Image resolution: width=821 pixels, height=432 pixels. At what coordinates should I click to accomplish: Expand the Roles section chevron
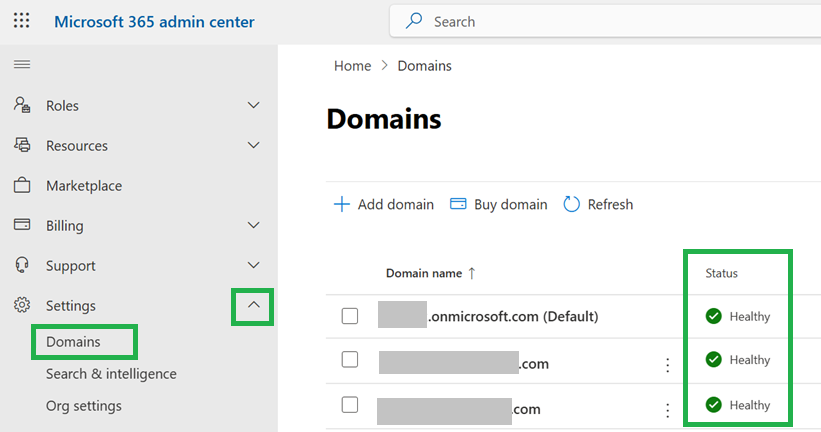coord(253,105)
